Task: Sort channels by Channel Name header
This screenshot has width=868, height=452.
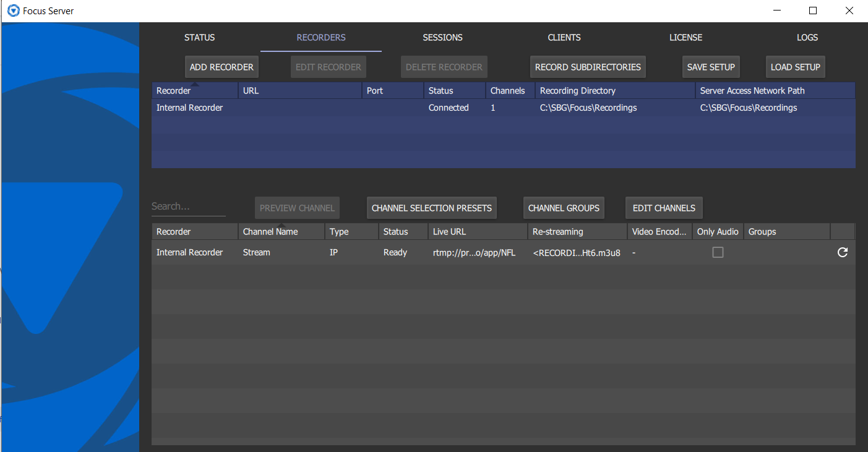Action: tap(281, 231)
